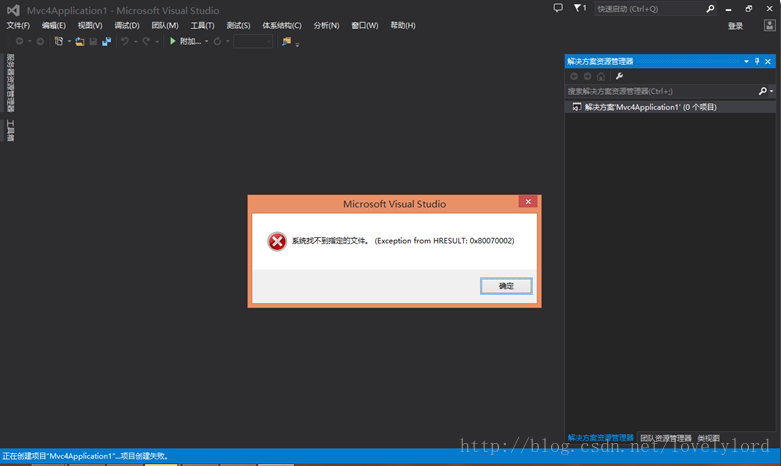The height and width of the screenshot is (466, 781).
Task: Click Solution Explorer home icon
Action: click(601, 76)
